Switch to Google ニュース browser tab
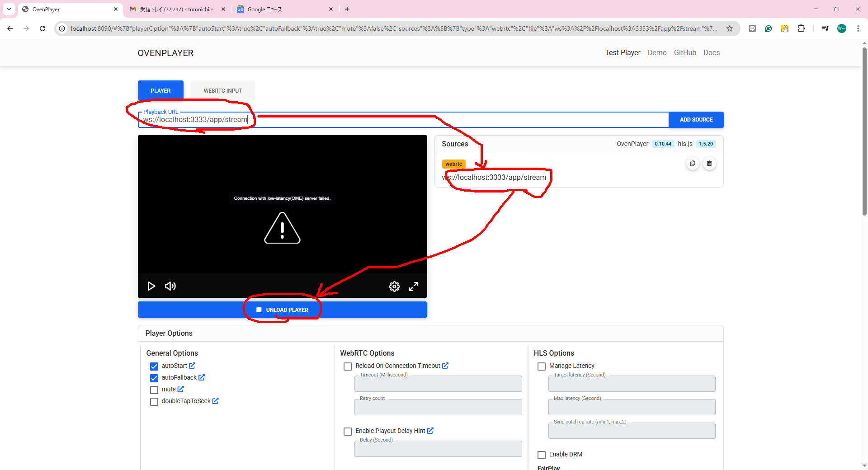 click(284, 9)
